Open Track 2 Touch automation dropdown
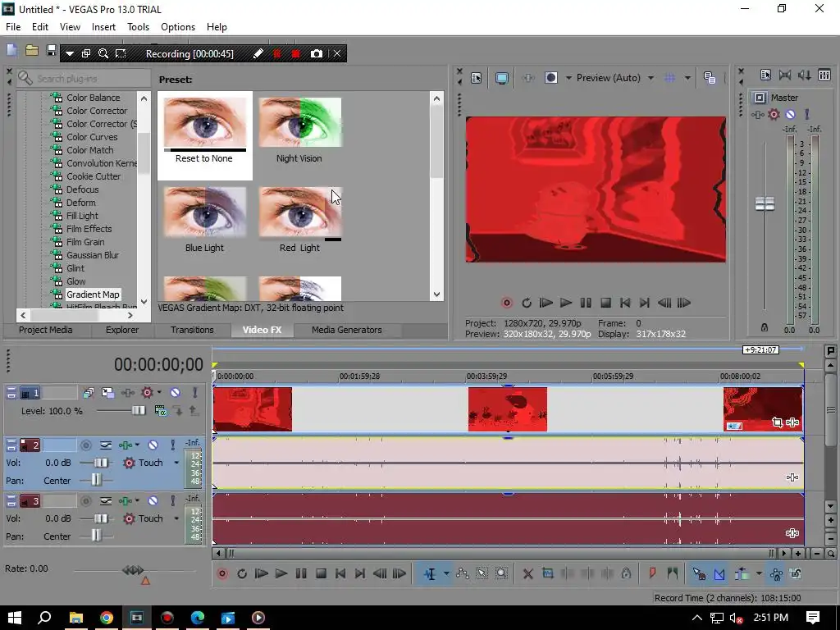Image resolution: width=840 pixels, height=630 pixels. tap(176, 463)
